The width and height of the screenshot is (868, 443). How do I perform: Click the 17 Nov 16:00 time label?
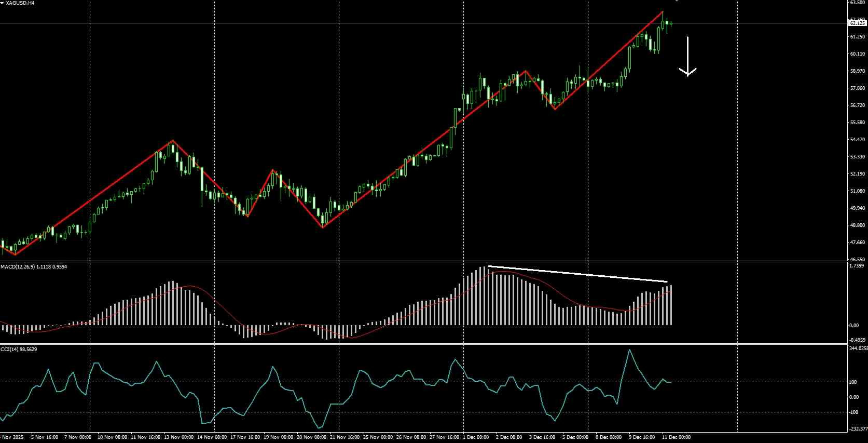pos(245,437)
